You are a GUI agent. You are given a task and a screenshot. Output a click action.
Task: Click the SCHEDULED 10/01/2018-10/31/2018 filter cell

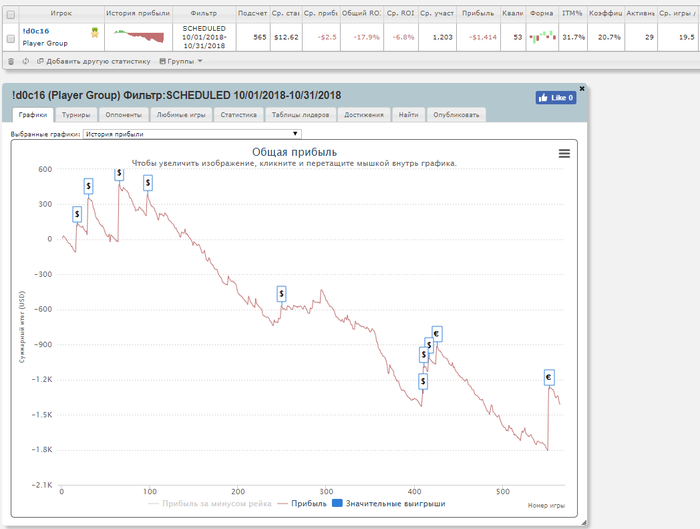[x=204, y=37]
